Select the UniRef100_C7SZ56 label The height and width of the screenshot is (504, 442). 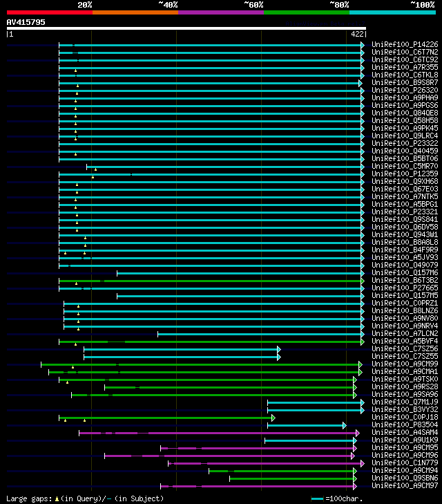click(405, 348)
